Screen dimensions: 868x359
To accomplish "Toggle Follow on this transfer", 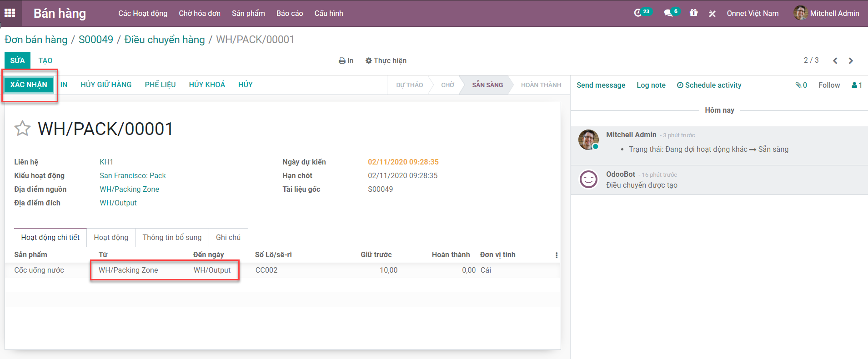I will pos(829,85).
